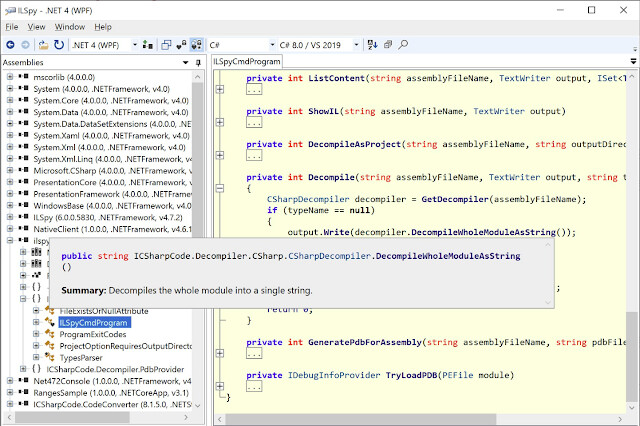Image resolution: width=640 pixels, height=426 pixels.
Task: Toggle show all types and members
Action: click(196, 45)
